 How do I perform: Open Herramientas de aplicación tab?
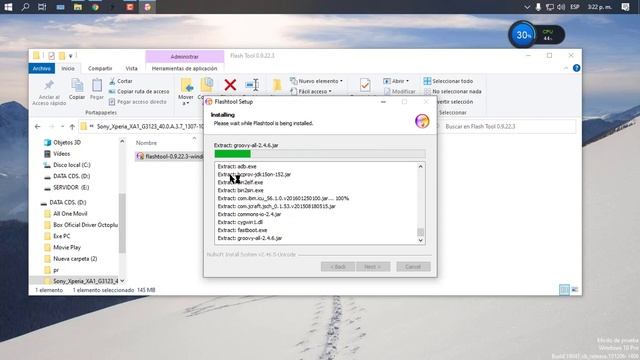184,69
